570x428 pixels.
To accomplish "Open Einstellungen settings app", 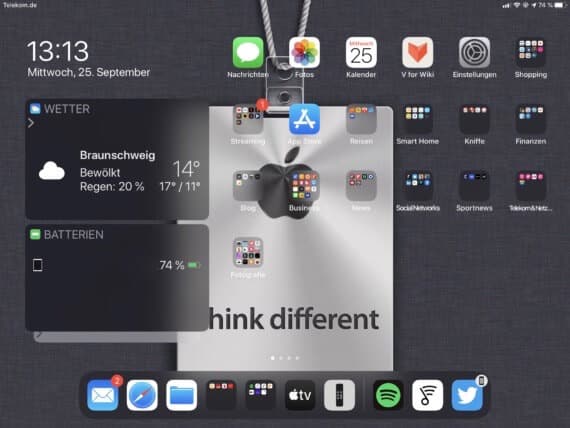I will click(474, 53).
